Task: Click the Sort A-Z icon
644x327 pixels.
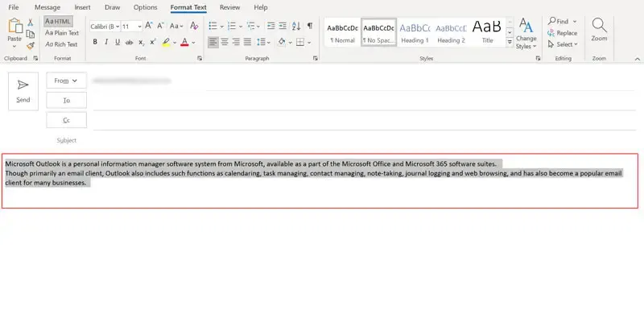Action: pyautogui.click(x=295, y=26)
